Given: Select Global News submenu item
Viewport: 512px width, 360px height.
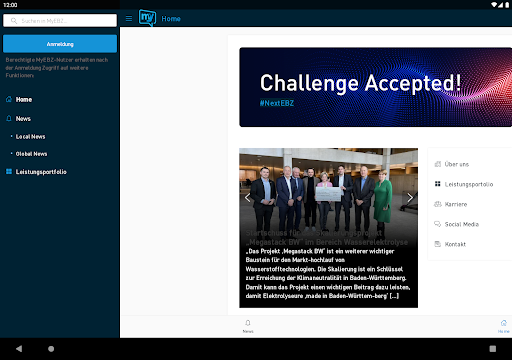Looking at the screenshot, I should tap(31, 154).
